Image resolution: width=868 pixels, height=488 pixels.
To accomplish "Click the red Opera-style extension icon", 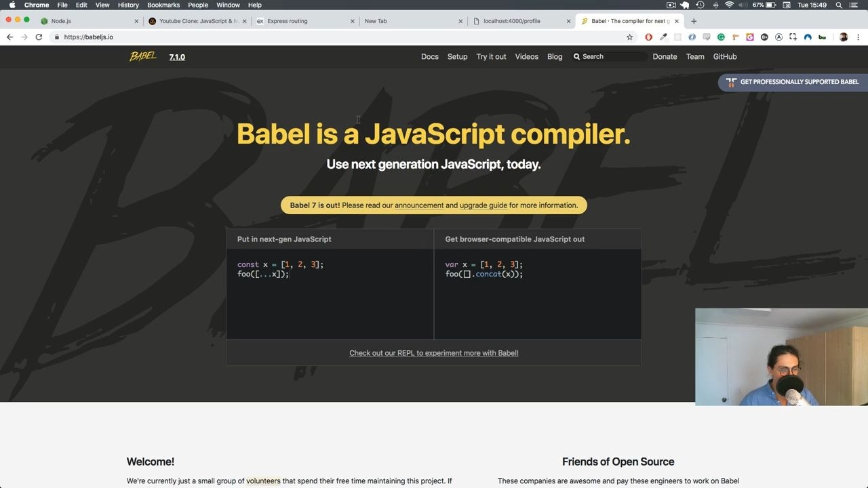I will (x=648, y=37).
